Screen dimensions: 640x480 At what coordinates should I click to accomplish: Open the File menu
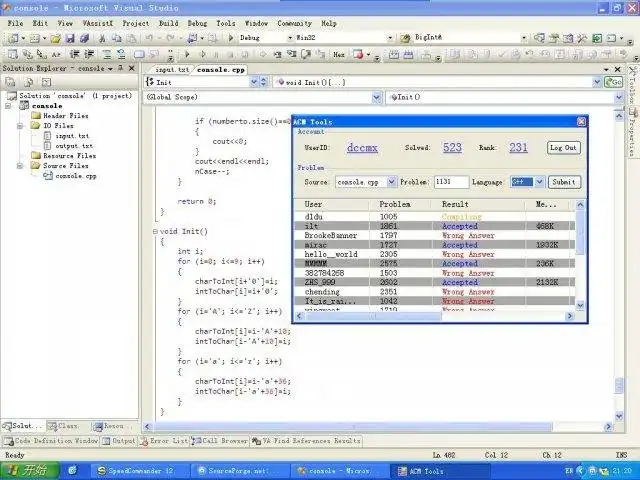pyautogui.click(x=16, y=23)
